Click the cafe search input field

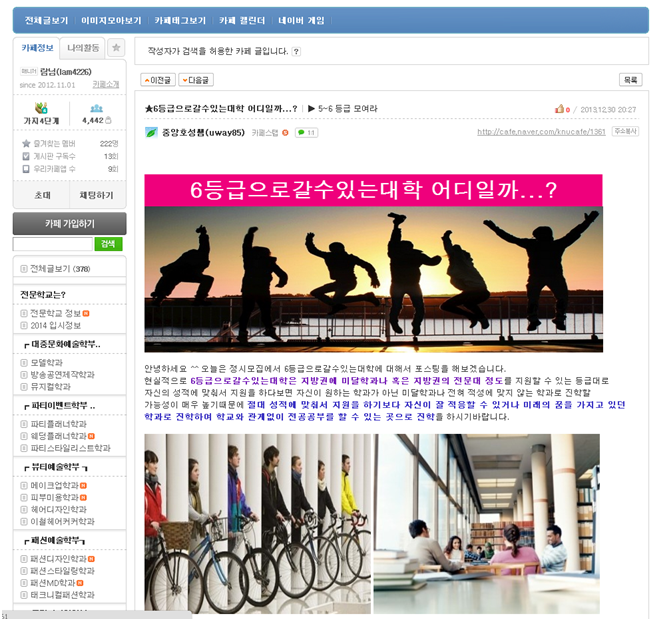[x=52, y=244]
